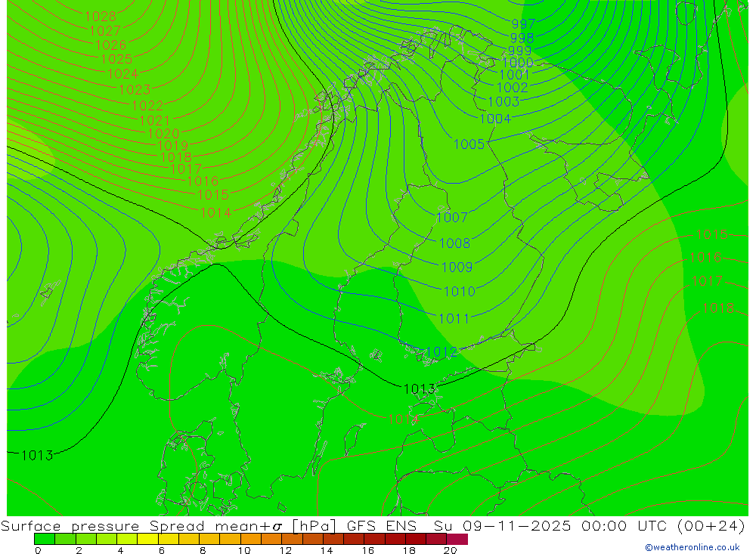Pick the red 1025 isobar value
756x554 pixels.
[x=116, y=59]
